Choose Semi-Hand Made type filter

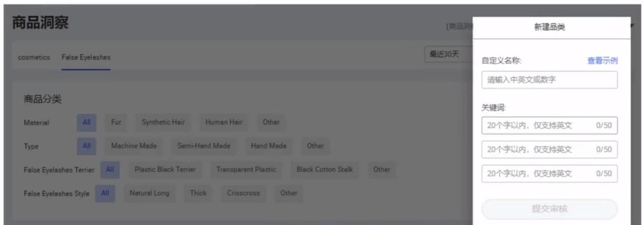[204, 146]
